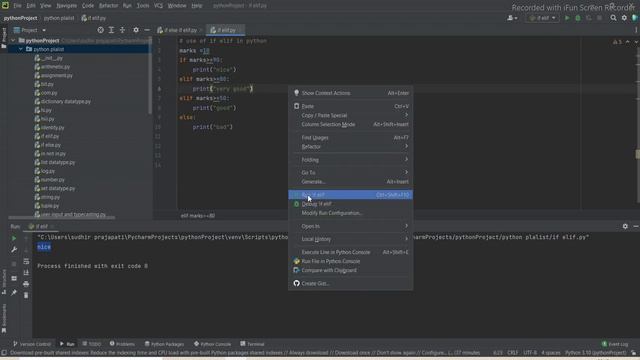Choose Compare with Clipboard
Image resolution: width=640 pixels, height=360 pixels.
[x=351, y=270]
